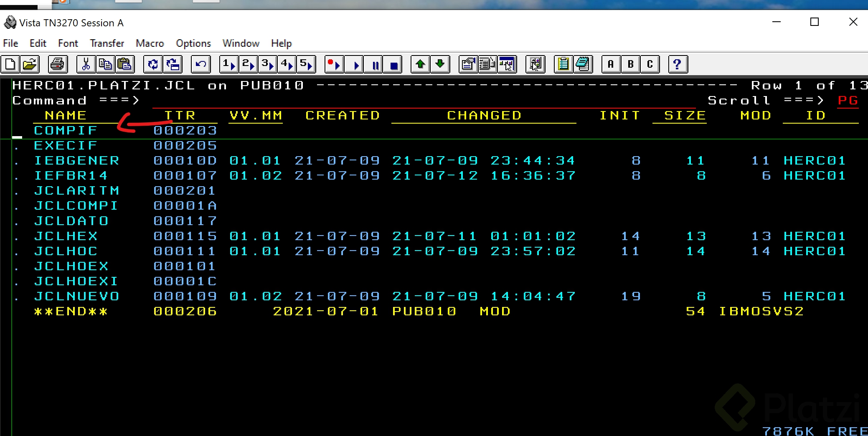Print the screen using the printer icon
868x436 pixels.
[58, 64]
